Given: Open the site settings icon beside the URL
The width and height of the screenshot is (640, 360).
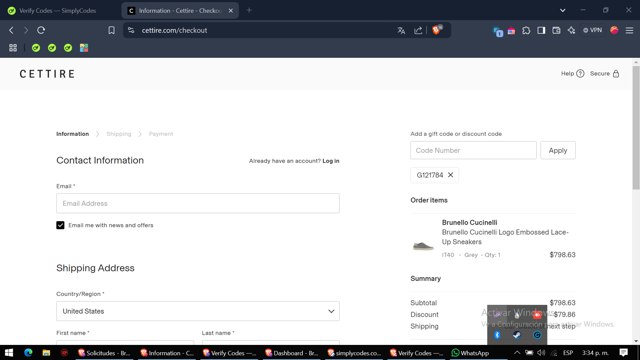Looking at the screenshot, I should click(131, 30).
